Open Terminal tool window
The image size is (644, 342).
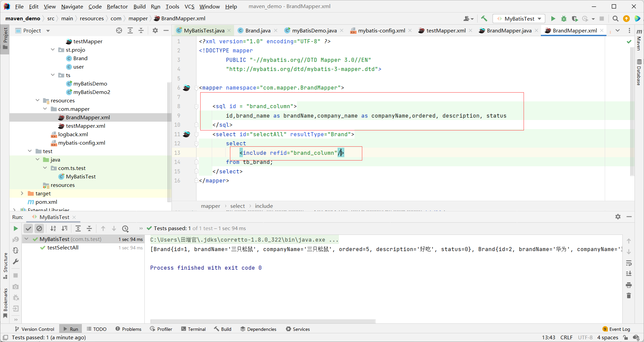(193, 329)
